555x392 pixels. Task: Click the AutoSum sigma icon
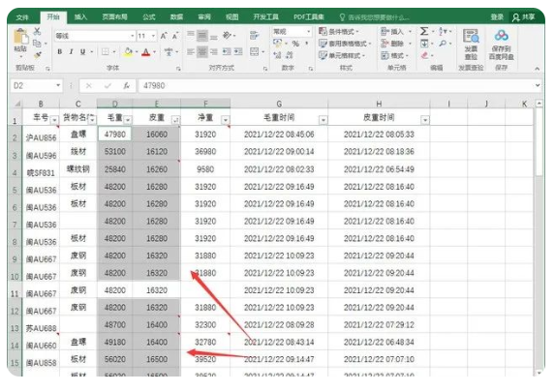424,31
